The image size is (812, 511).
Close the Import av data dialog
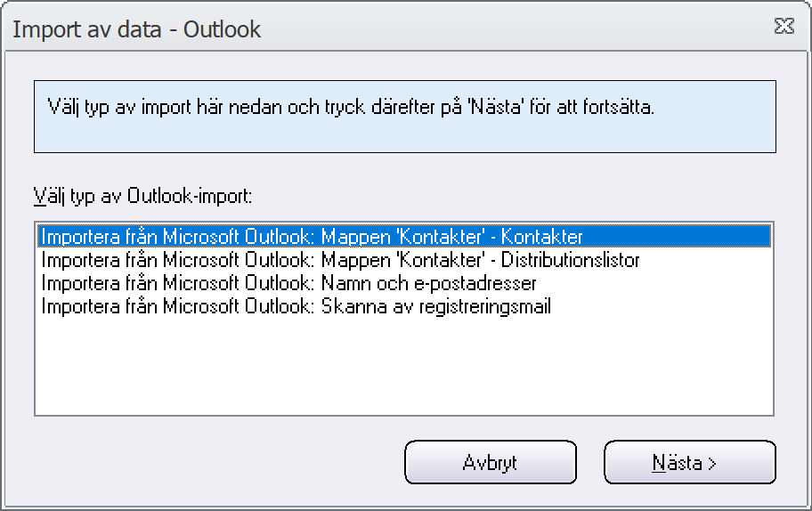784,26
